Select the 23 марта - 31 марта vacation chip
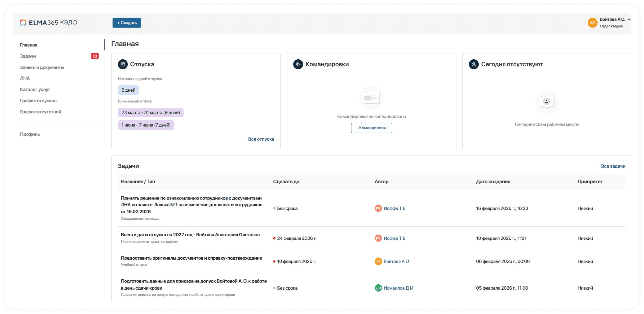 click(151, 113)
